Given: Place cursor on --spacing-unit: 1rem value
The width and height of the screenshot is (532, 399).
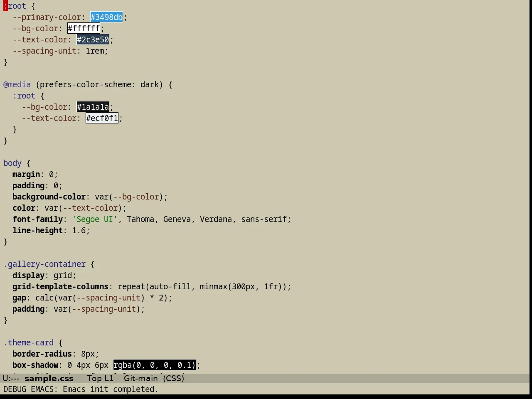Looking at the screenshot, I should coord(95,51).
